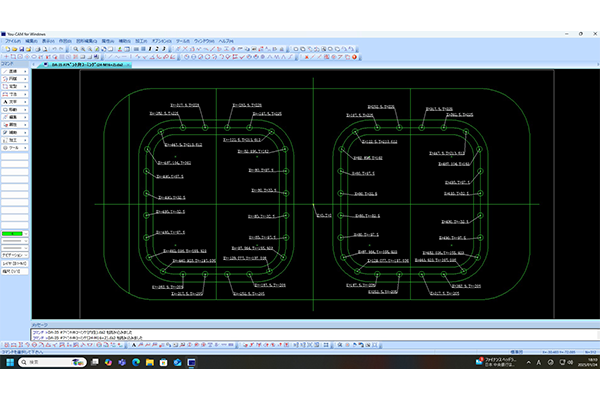Click the コマンド panel header label
This screenshot has height=400, width=600.
pyautogui.click(x=7, y=64)
